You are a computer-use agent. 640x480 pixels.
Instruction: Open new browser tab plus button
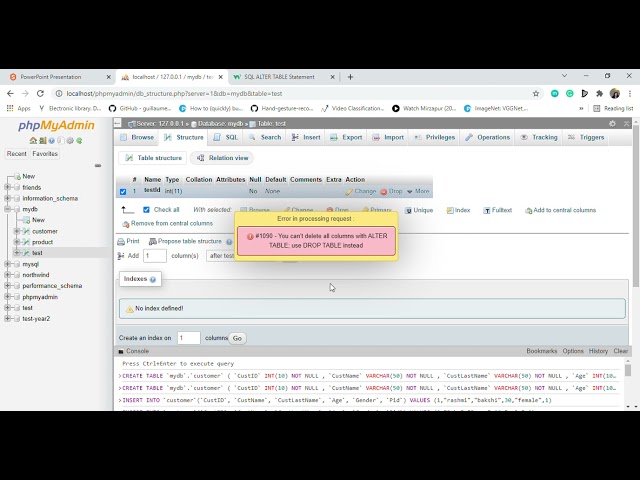pos(350,77)
